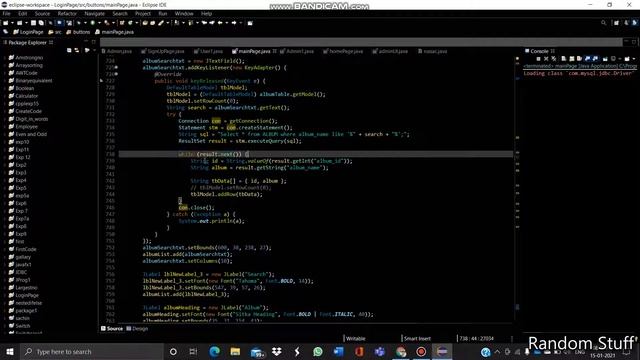Open the New file dropdown arrow
Viewport: 640px width, 360px height.
[x=12, y=23]
